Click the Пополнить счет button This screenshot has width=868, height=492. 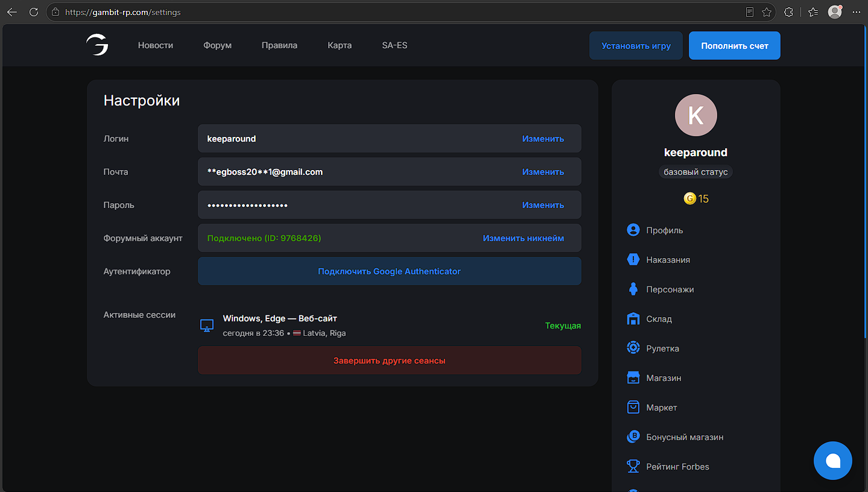pos(735,46)
